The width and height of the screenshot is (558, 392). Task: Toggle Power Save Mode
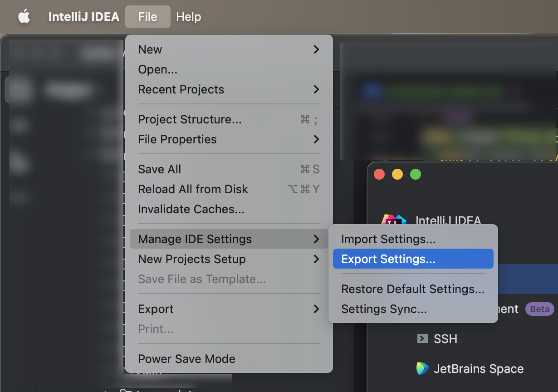[x=186, y=359]
